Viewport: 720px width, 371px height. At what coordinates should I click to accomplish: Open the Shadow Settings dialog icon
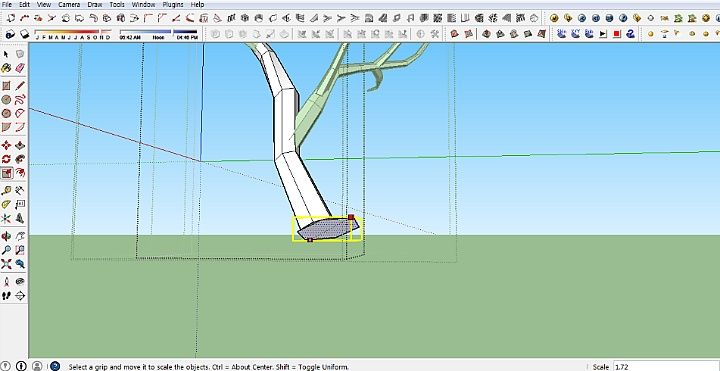pos(10,34)
